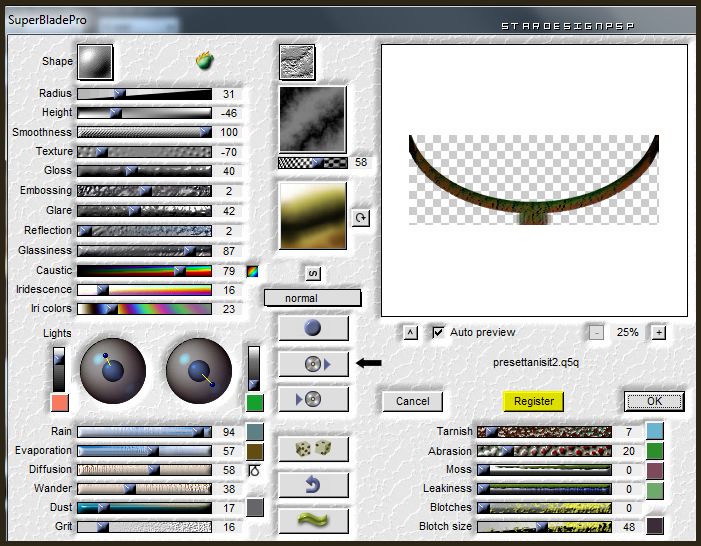This screenshot has width=701, height=546.
Task: Click the green wave button
Action: click(x=313, y=520)
